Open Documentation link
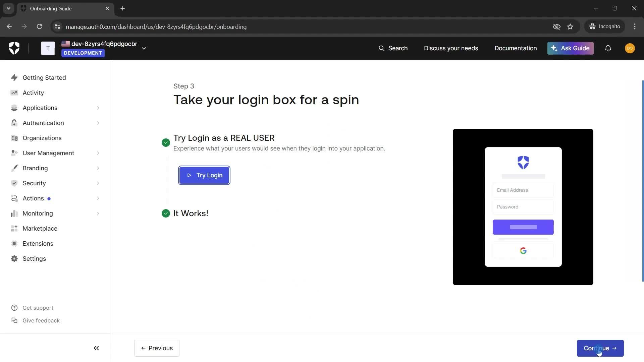This screenshot has width=644, height=362. pos(516,48)
